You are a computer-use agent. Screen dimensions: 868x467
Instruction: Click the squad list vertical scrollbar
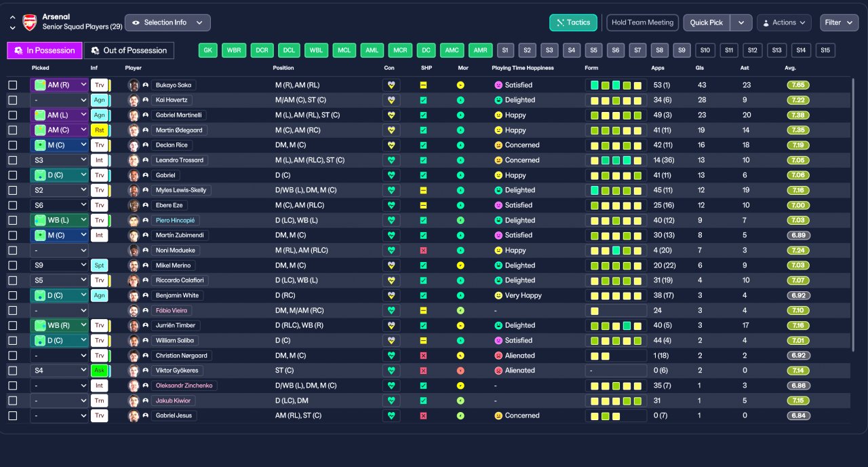(853, 214)
